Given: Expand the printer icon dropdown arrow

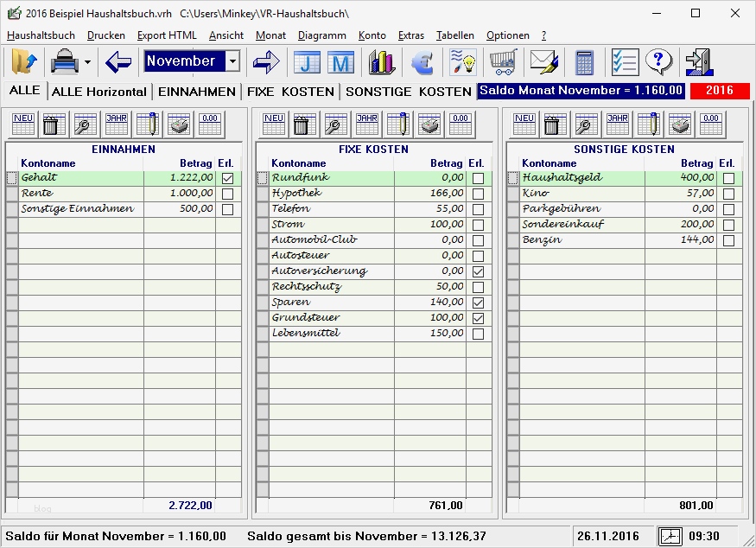Looking at the screenshot, I should (x=87, y=62).
